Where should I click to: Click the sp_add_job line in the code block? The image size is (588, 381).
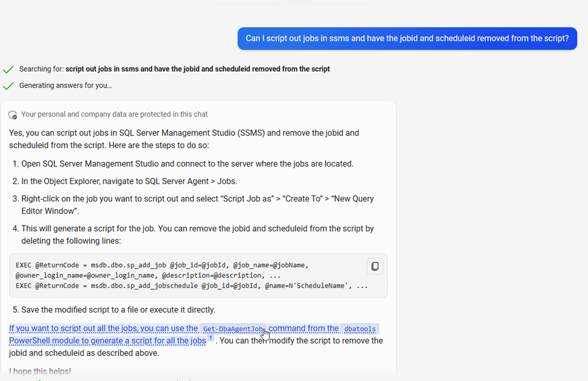162,265
